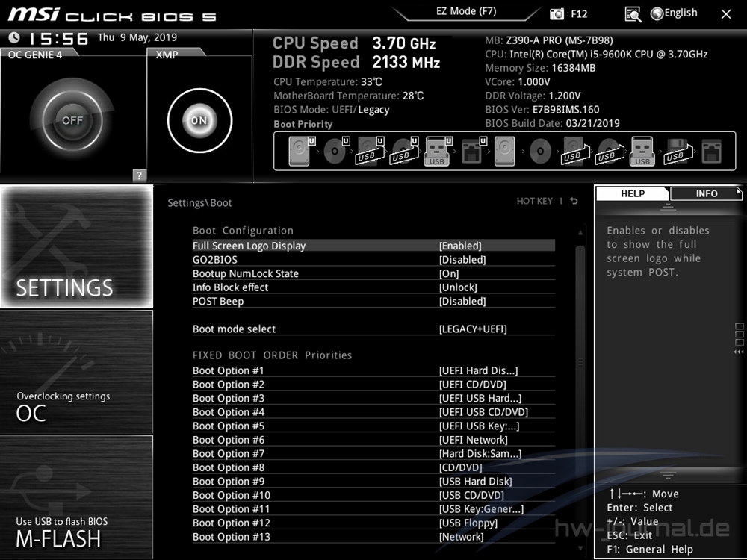This screenshot has width=747, height=560.
Task: Switch to the INFO tab
Action: click(x=706, y=193)
